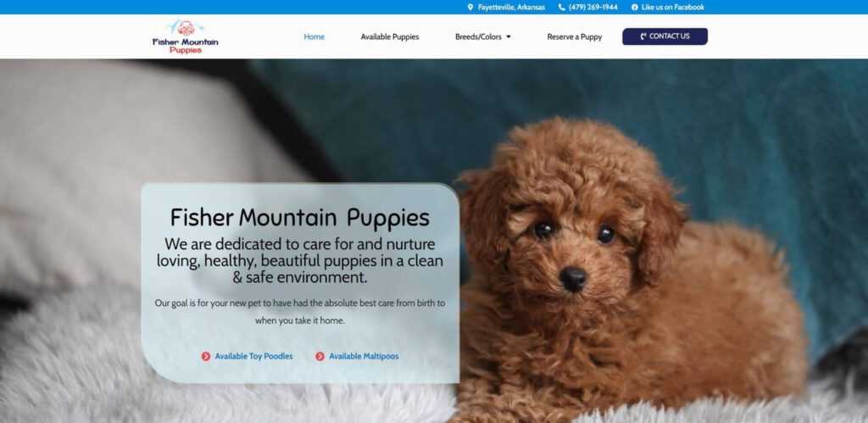The height and width of the screenshot is (423, 868).
Task: Click the CONTACT US button
Action: (665, 36)
